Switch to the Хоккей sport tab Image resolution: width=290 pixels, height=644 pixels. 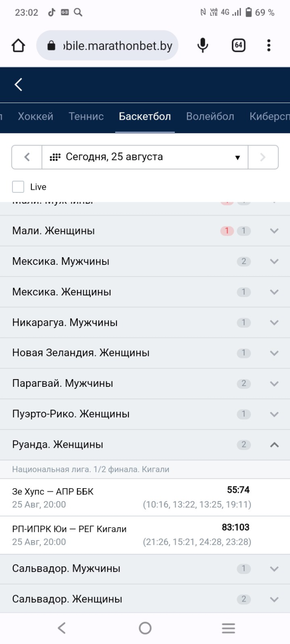pos(36,116)
